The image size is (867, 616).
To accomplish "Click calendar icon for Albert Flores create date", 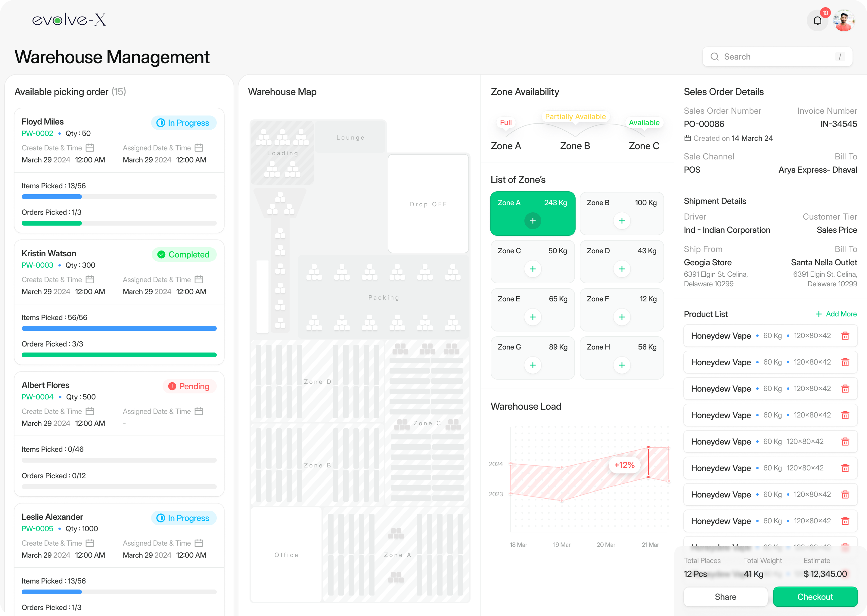I will coord(90,411).
